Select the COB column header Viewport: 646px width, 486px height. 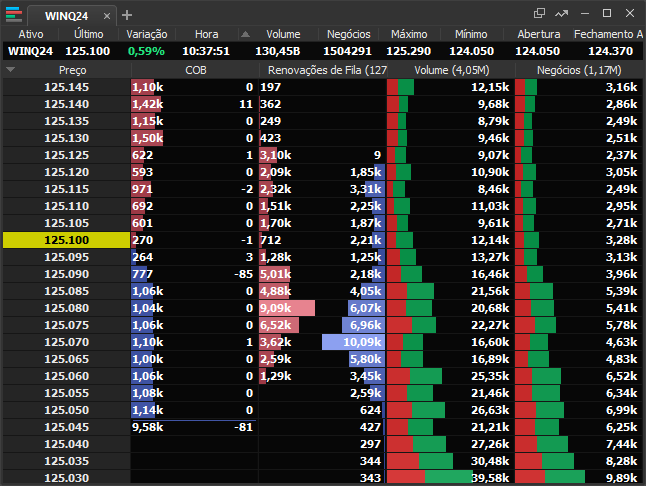coord(196,70)
